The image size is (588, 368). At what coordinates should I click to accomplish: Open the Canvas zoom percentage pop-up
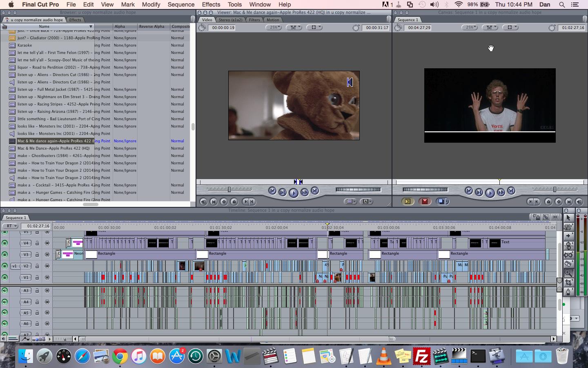point(470,27)
